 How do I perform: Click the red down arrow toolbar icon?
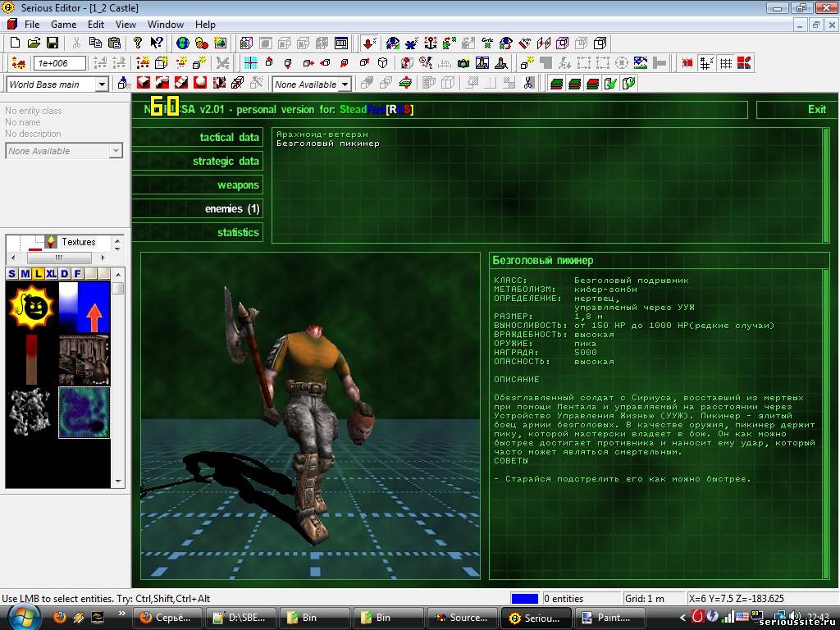pos(368,43)
